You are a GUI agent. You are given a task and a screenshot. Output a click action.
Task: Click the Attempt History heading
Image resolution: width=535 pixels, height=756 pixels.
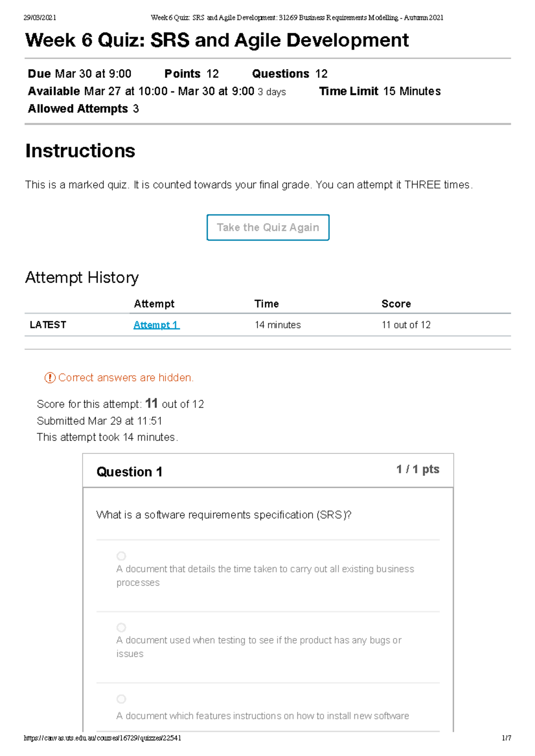[82, 278]
